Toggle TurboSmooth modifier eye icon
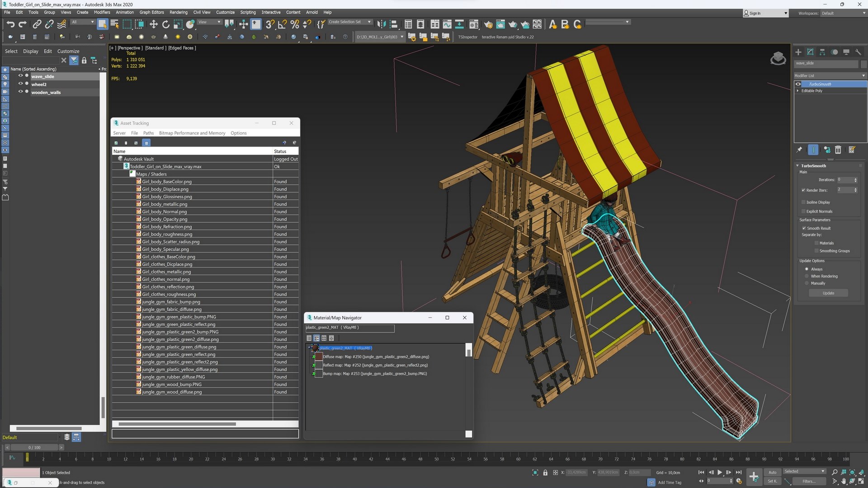The height and width of the screenshot is (488, 868). point(798,84)
